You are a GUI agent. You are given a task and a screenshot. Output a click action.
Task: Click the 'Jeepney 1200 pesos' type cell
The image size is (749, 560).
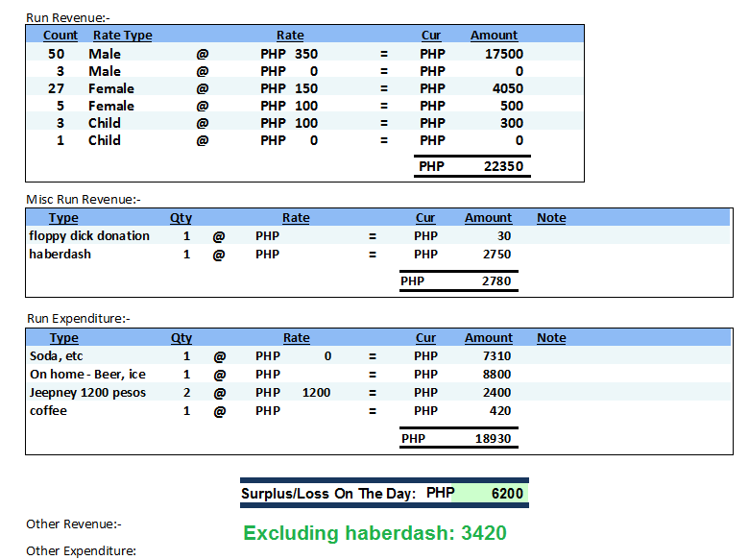(x=87, y=392)
